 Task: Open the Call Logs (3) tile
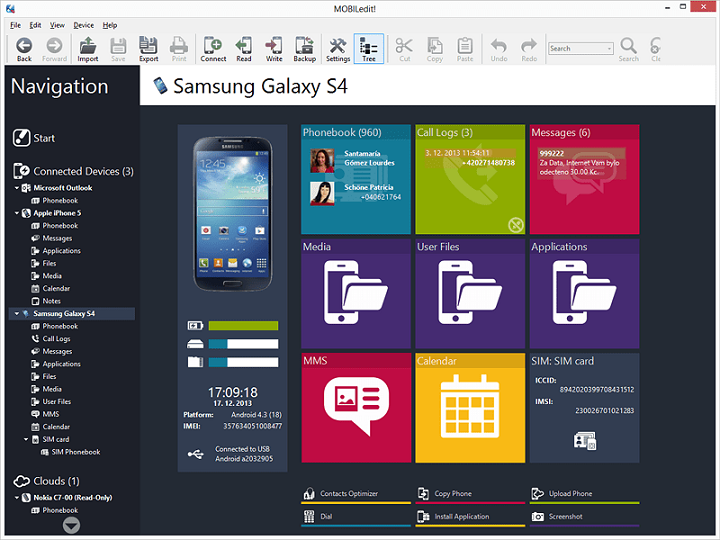[x=470, y=179]
